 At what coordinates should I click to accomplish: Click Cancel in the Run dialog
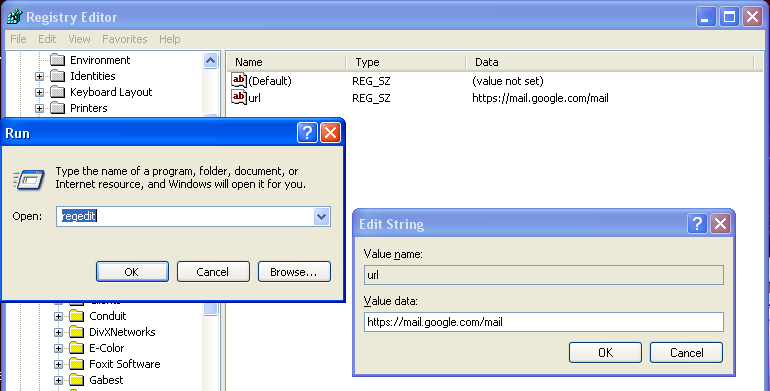pyautogui.click(x=213, y=272)
